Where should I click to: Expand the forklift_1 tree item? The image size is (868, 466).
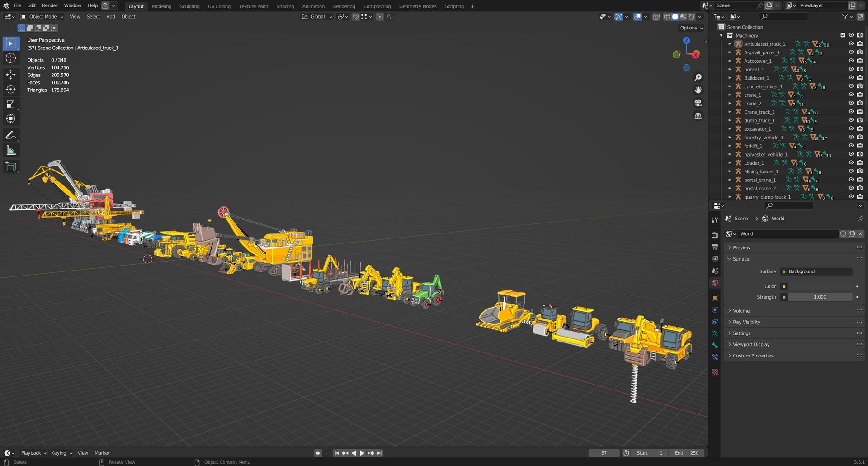[730, 146]
